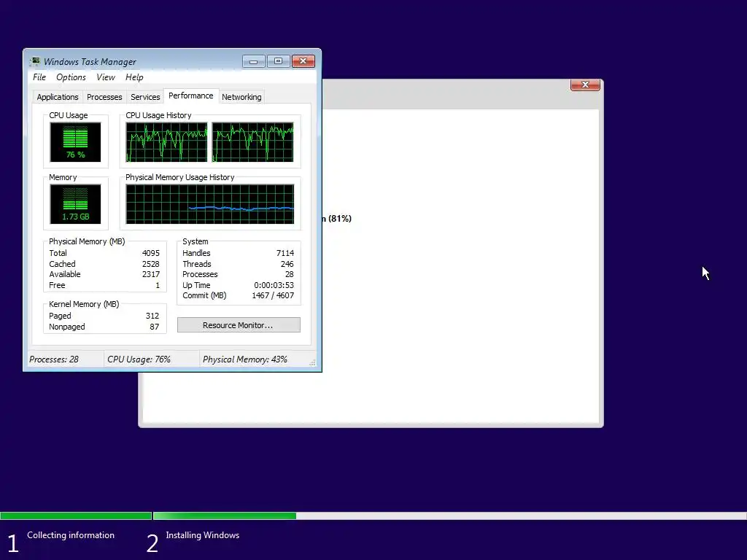Click the Total physical memory value 4095
The width and height of the screenshot is (747, 560).
click(151, 253)
